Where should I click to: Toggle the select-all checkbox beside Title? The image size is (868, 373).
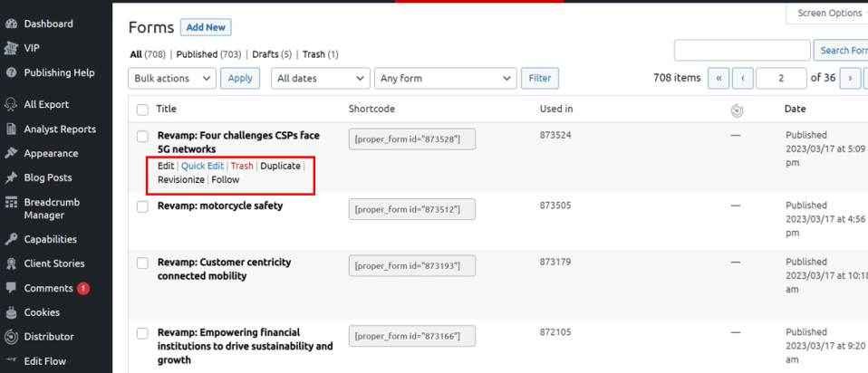[142, 110]
